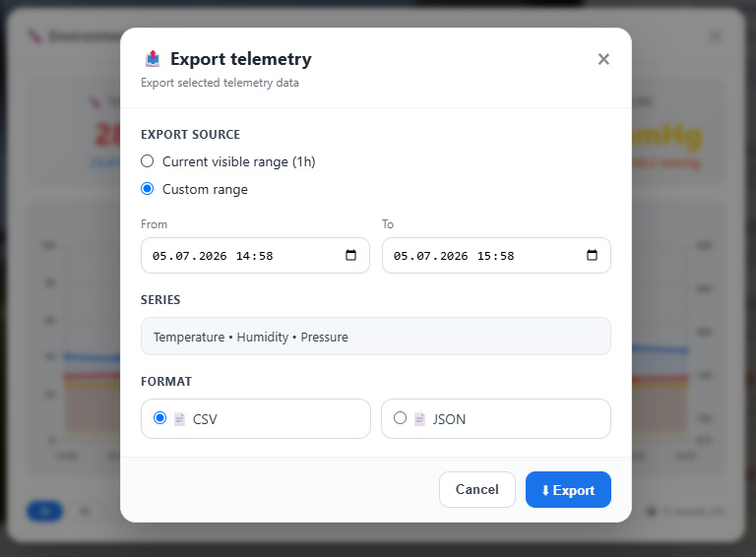
Task: Click the EXPORT SOURCE heading
Action: 190,135
